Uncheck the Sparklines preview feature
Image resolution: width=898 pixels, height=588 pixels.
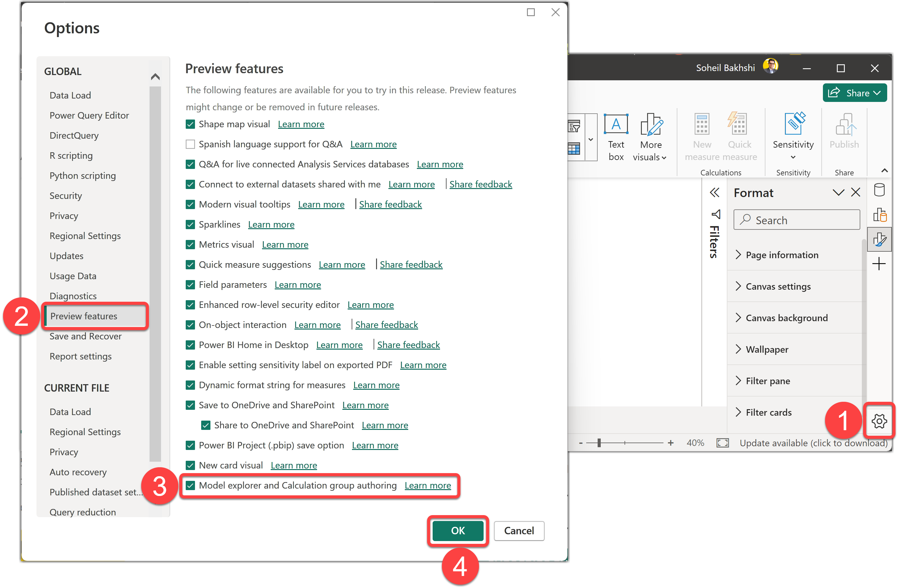click(190, 225)
